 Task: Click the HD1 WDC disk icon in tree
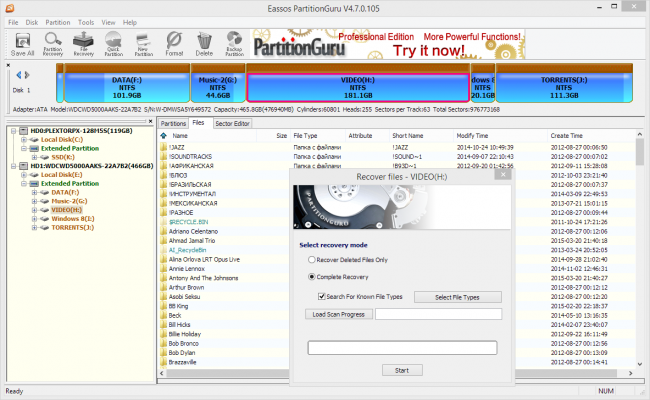[x=24, y=166]
